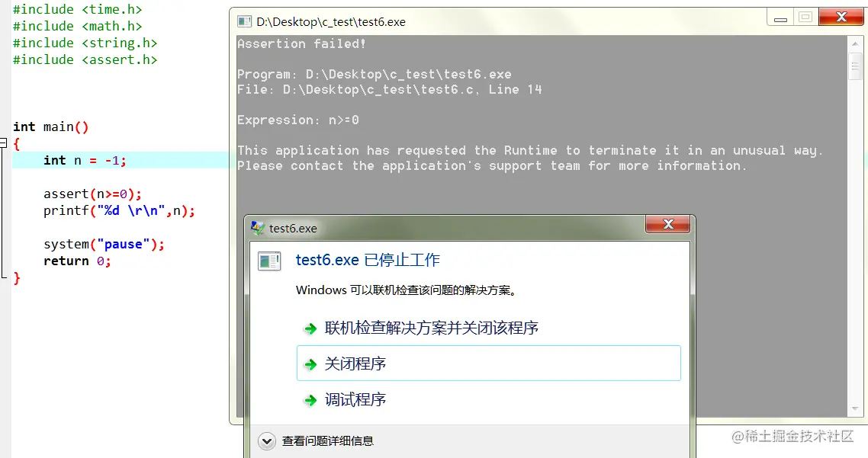Choose 关闭程序 to close the program

tap(489, 363)
